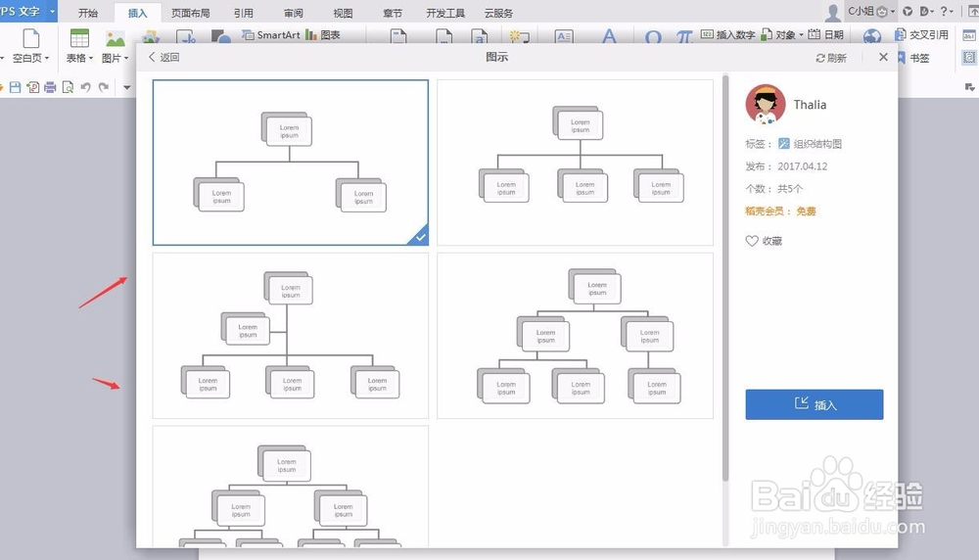The width and height of the screenshot is (979, 560).
Task: Switch to the 开始 tab
Action: pyautogui.click(x=88, y=13)
